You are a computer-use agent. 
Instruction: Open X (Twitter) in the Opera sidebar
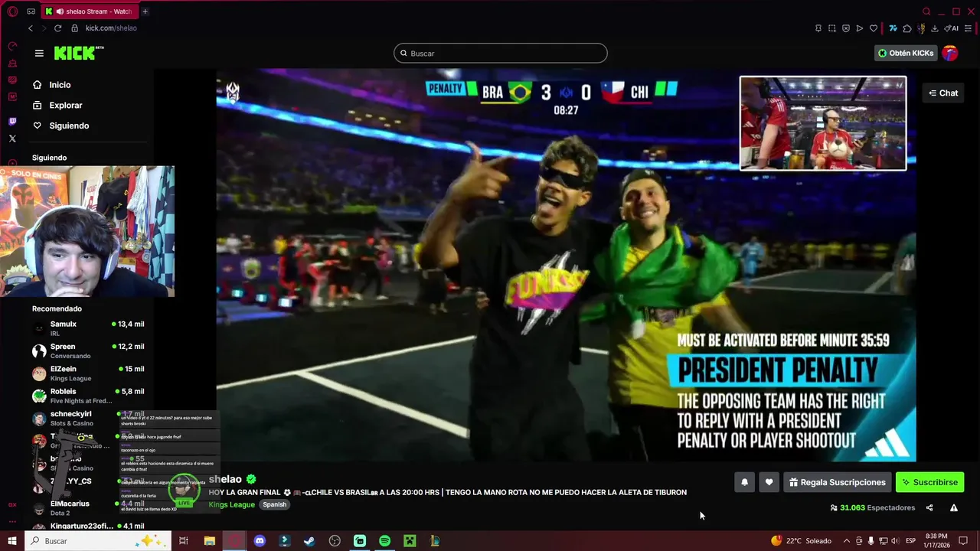12,139
